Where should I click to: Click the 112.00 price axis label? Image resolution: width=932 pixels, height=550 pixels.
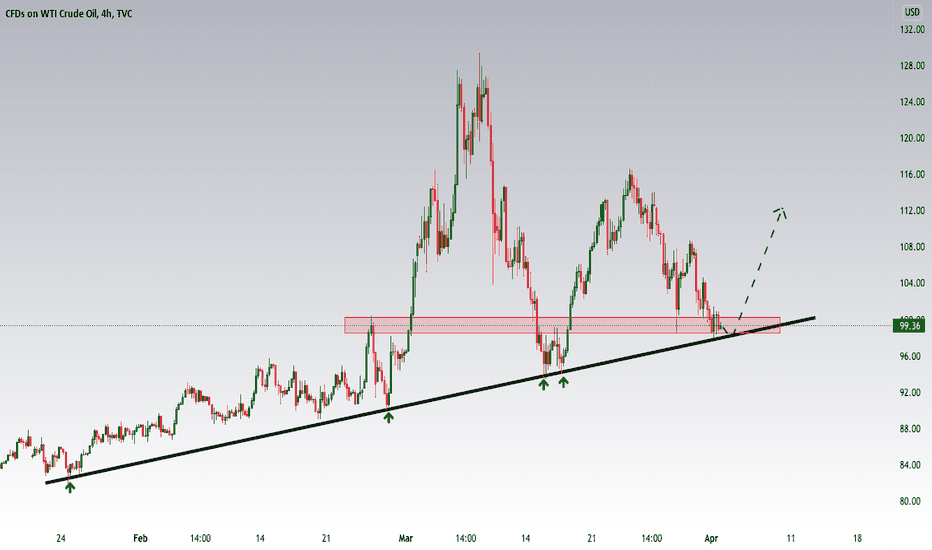pyautogui.click(x=912, y=210)
